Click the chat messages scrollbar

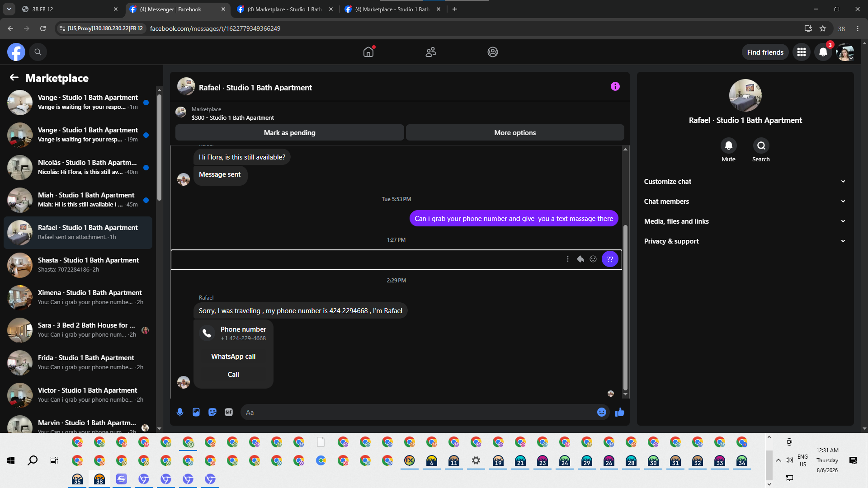click(x=625, y=307)
